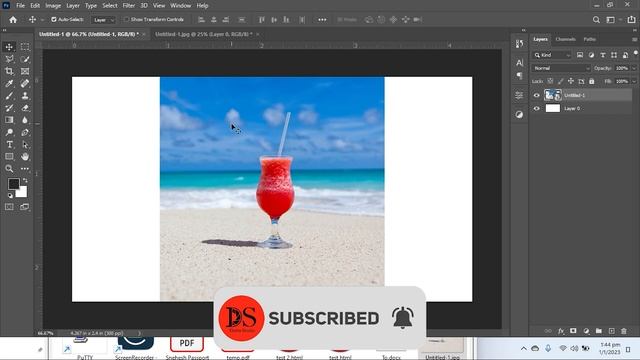Delete layer with trash icon
The width and height of the screenshot is (640, 360).
click(x=624, y=331)
